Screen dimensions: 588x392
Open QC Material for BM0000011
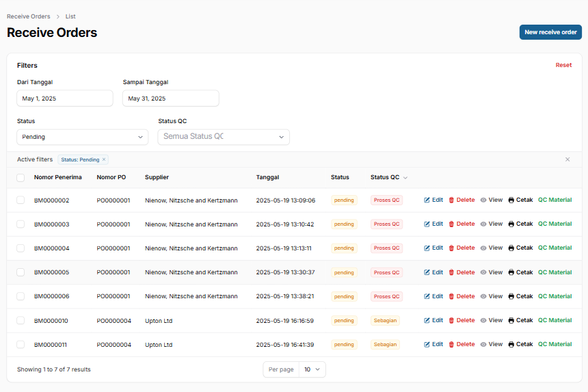click(x=554, y=344)
